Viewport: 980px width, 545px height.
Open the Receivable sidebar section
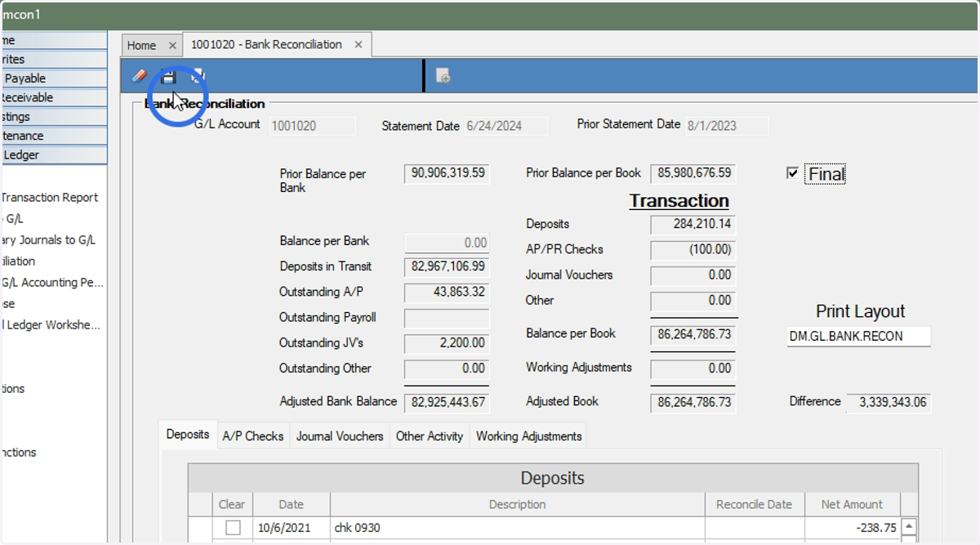[53, 97]
